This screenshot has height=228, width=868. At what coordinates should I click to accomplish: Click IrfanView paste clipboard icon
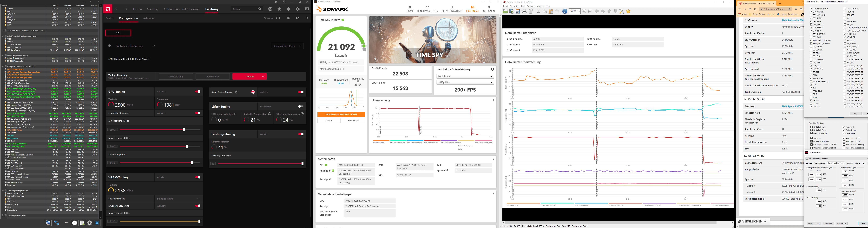[551, 11]
